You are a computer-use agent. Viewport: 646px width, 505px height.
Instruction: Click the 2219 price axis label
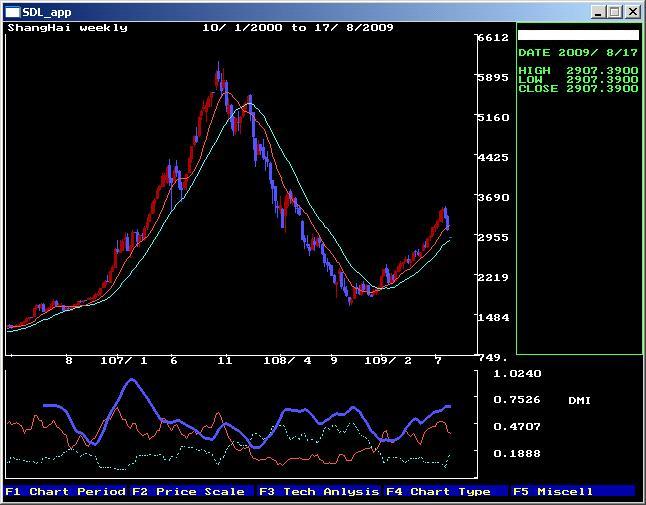(493, 277)
